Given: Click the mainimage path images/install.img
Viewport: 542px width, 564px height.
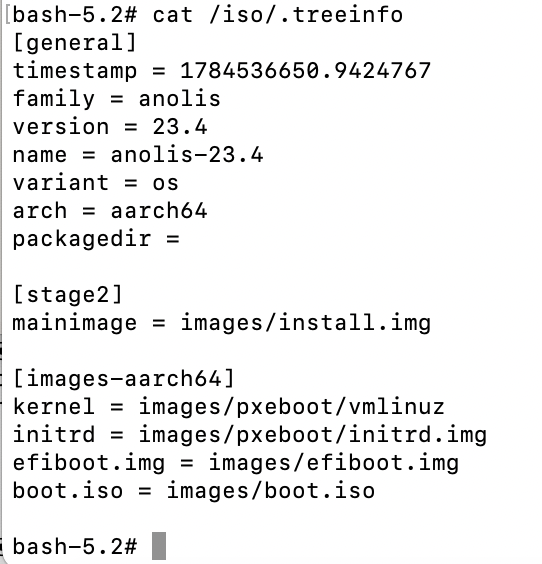Looking at the screenshot, I should click(305, 323).
